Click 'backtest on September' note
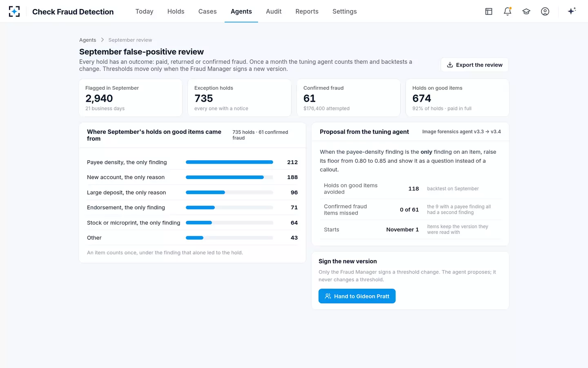Viewport: 588px width, 368px height. click(453, 188)
